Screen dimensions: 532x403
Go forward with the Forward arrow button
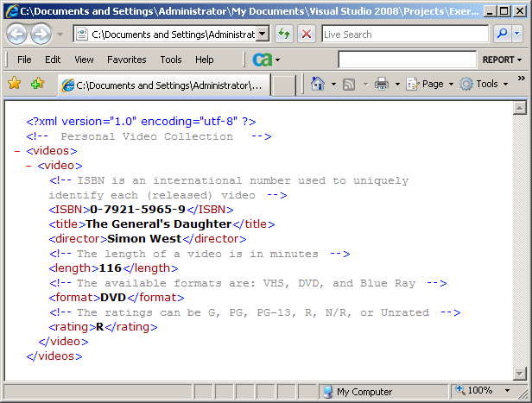click(41, 34)
